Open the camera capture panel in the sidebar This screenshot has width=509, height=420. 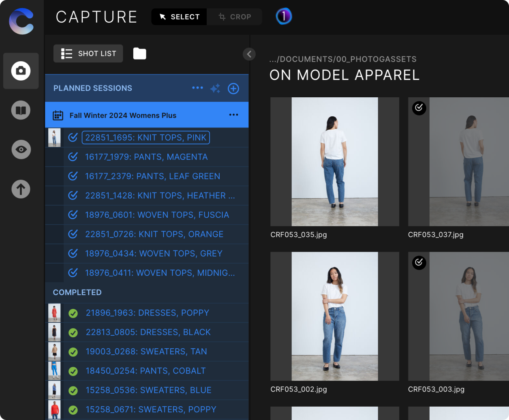(21, 71)
